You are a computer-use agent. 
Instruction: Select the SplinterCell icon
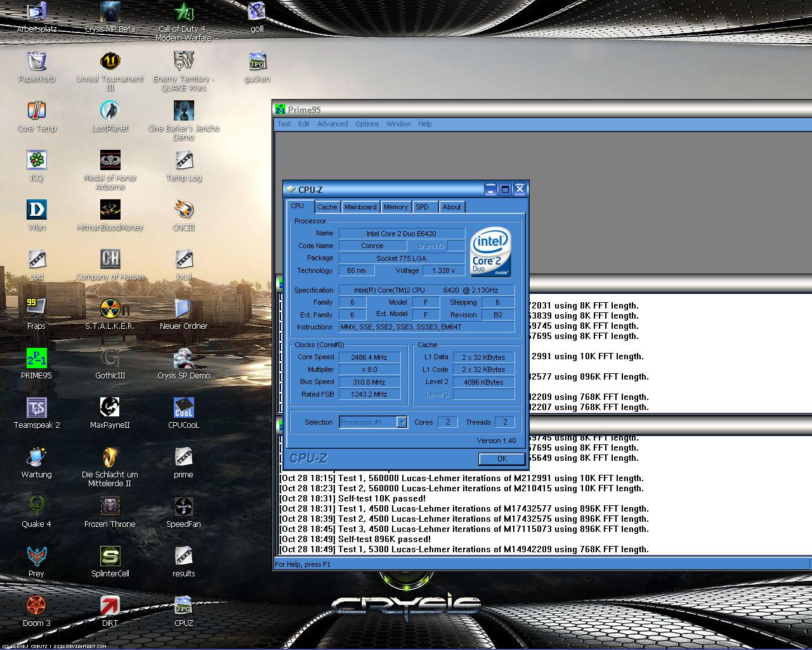[110, 556]
